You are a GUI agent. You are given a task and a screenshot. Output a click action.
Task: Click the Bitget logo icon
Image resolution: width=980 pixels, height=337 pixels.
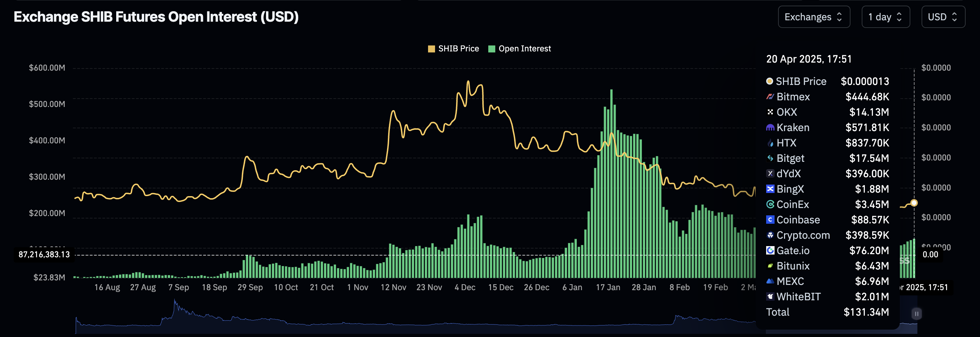click(770, 158)
